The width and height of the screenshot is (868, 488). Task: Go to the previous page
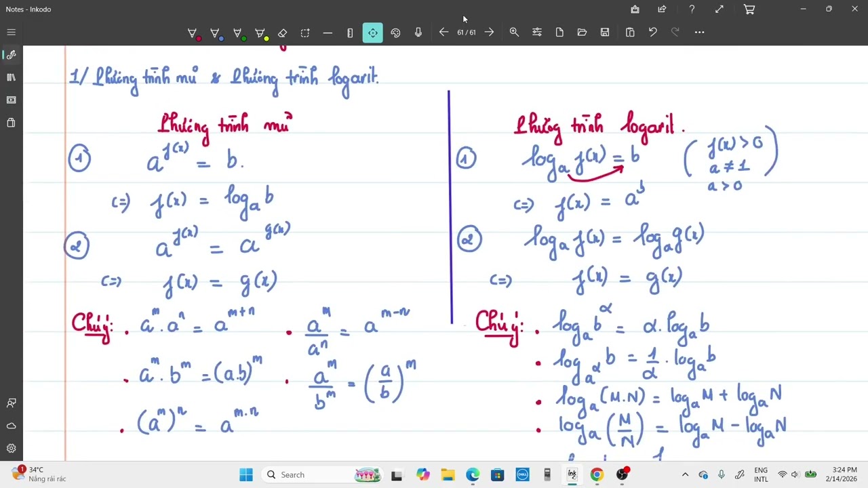[x=443, y=33]
